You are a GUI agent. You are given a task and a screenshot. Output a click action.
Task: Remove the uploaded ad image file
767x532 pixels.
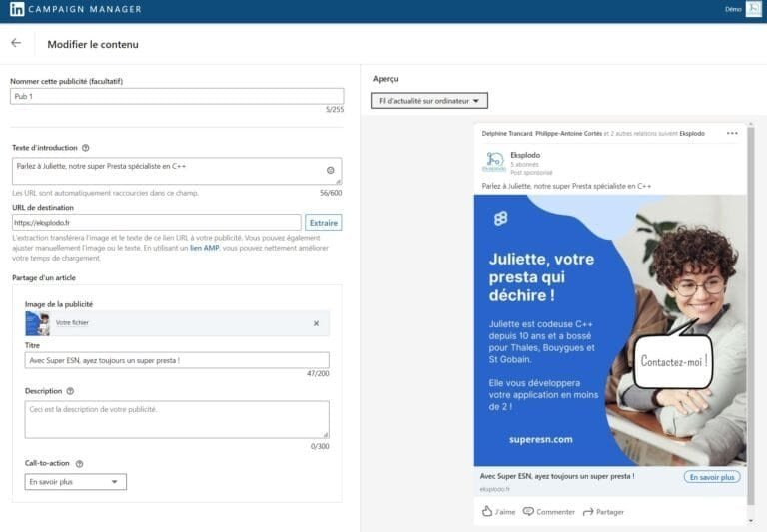pos(316,323)
